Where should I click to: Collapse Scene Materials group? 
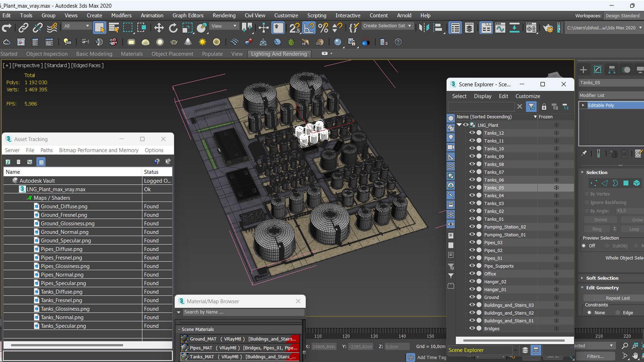click(x=179, y=329)
